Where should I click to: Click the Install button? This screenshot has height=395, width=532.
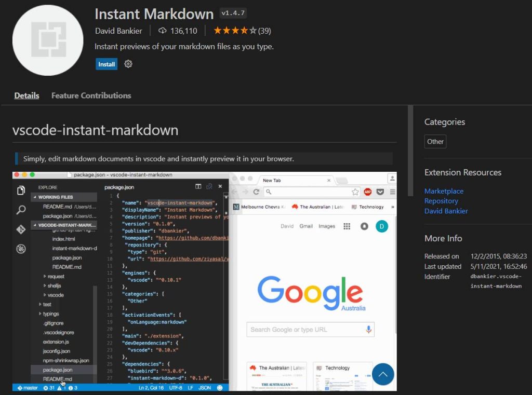coord(106,64)
